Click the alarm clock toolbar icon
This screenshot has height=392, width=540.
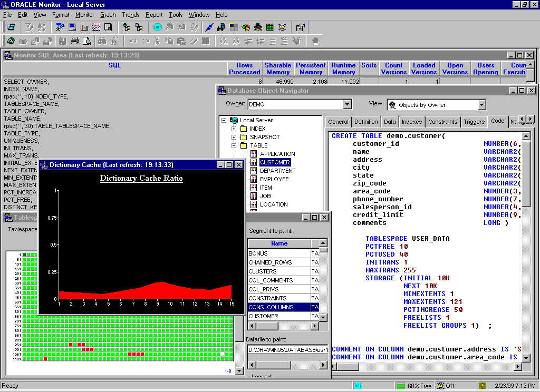point(282,27)
